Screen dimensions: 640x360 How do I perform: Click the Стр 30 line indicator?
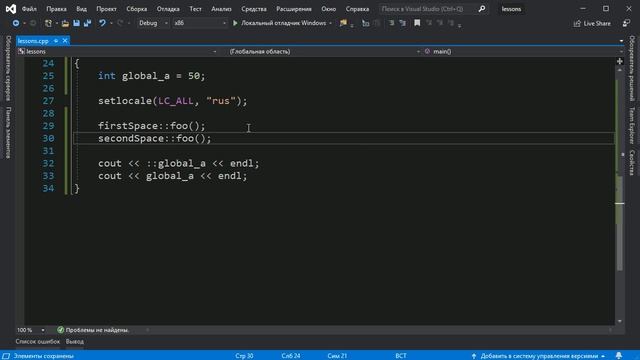point(244,356)
